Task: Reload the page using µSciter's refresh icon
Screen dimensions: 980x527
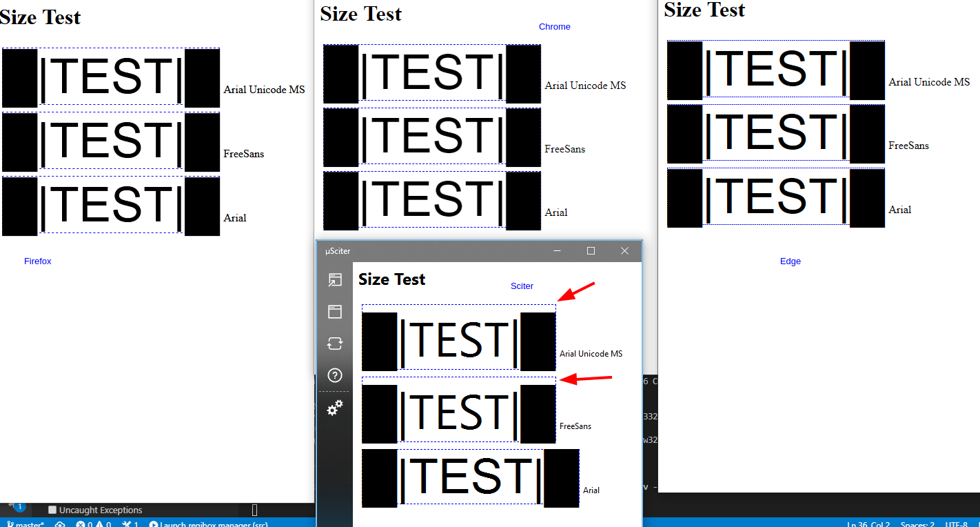Action: (335, 344)
